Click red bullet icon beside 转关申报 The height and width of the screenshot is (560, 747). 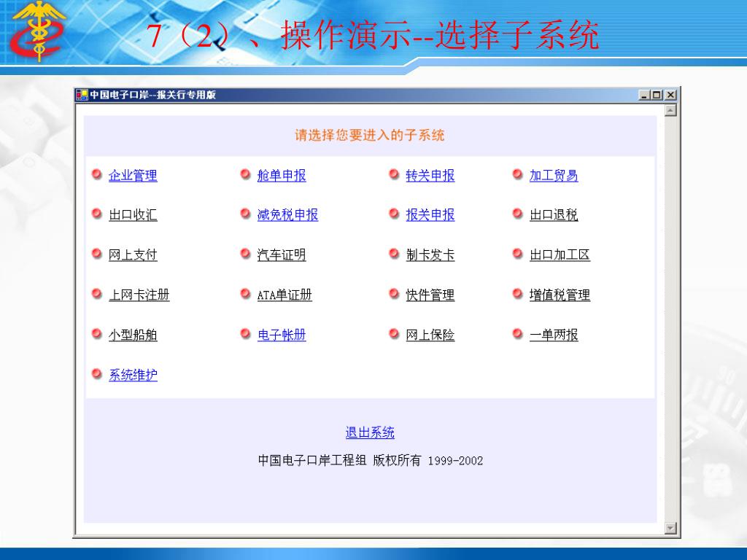click(394, 174)
